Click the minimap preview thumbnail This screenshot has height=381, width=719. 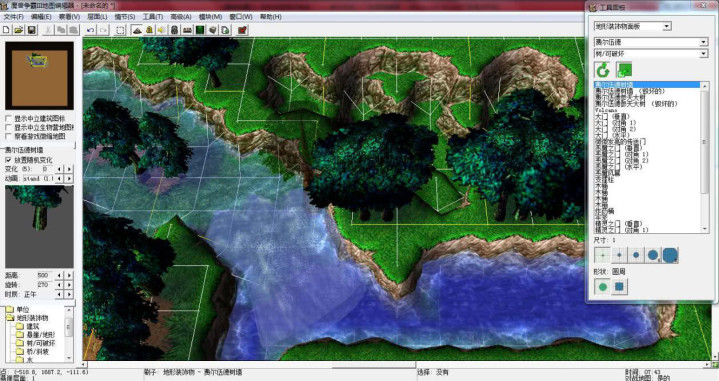coord(39,76)
